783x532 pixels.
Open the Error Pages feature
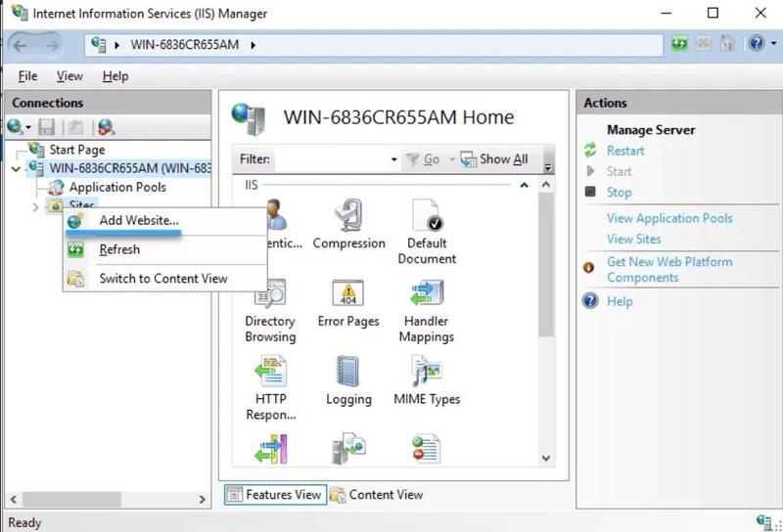pos(348,303)
